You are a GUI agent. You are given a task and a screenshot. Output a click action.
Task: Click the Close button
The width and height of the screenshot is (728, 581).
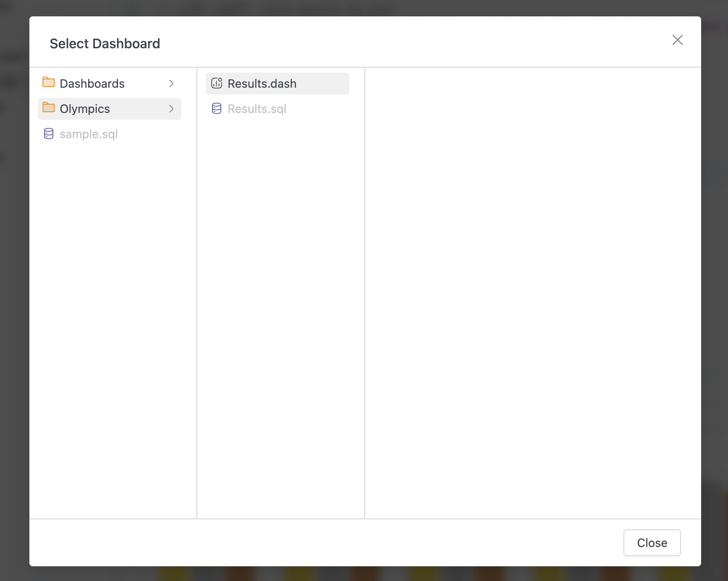(x=652, y=542)
